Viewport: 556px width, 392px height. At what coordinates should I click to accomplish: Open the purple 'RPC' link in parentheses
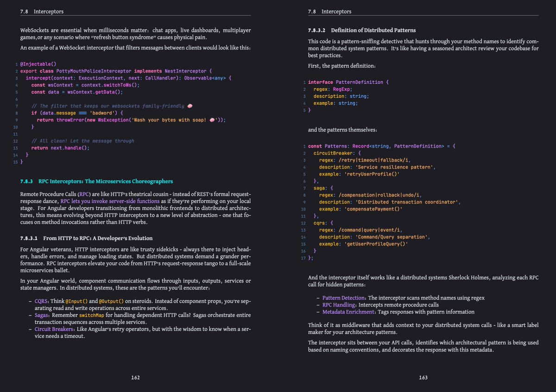pyautogui.click(x=84, y=194)
